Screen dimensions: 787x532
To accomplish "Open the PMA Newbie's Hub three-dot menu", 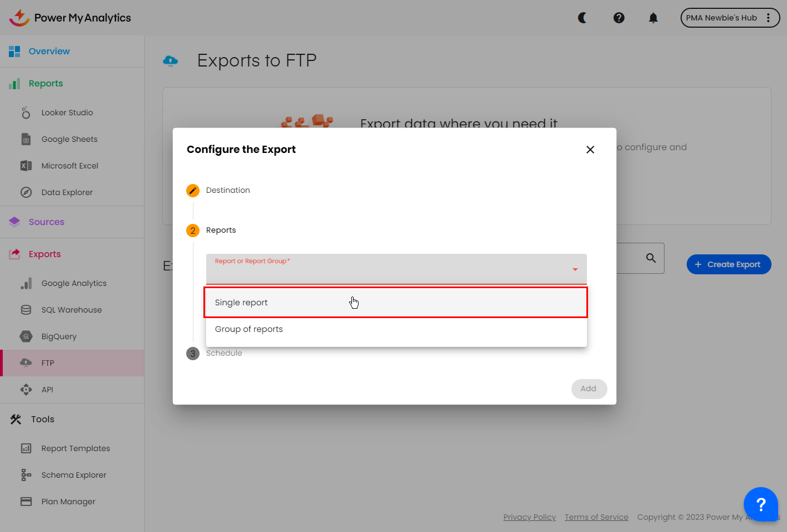I will [768, 18].
